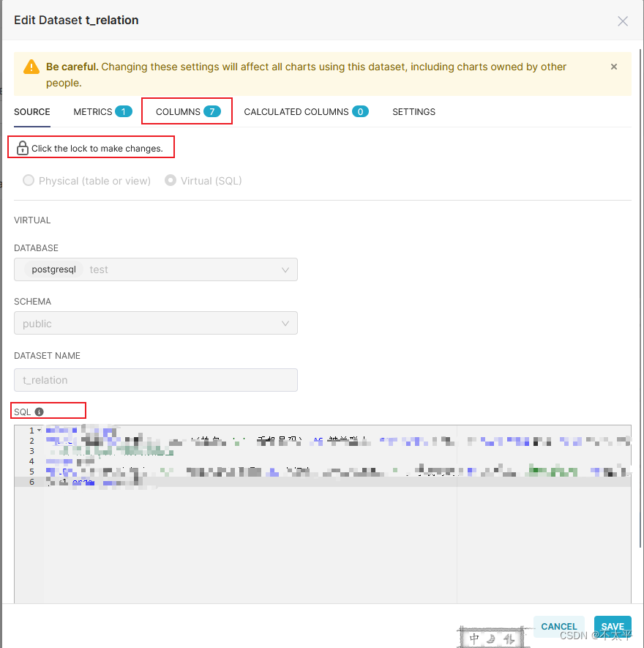Click line number 6 in SQL editor
The image size is (644, 648).
(x=31, y=483)
